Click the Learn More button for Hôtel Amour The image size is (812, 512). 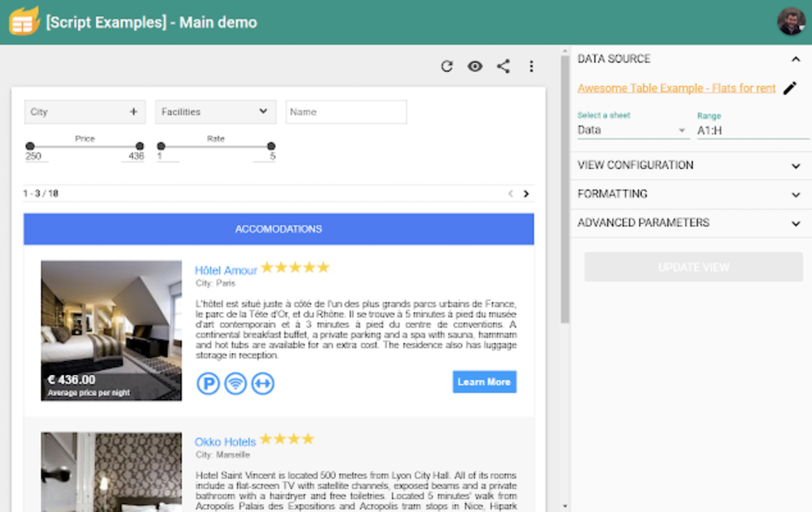pyautogui.click(x=484, y=382)
